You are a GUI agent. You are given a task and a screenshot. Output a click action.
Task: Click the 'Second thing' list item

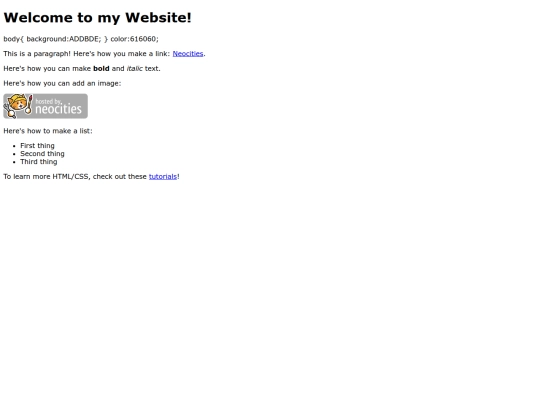pyautogui.click(x=42, y=154)
